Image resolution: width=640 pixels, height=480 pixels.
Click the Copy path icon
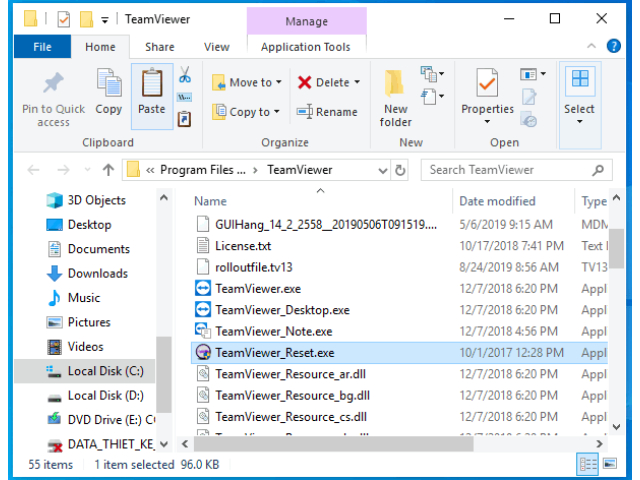point(184,97)
